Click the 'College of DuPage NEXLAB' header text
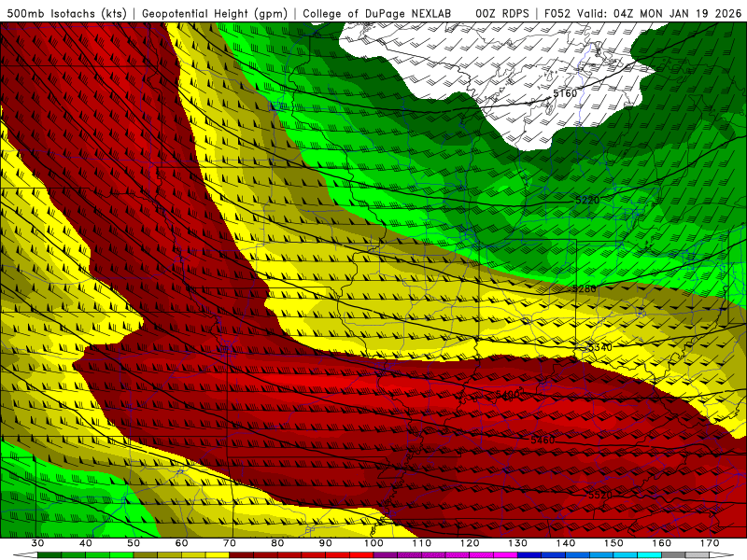 pos(377,13)
